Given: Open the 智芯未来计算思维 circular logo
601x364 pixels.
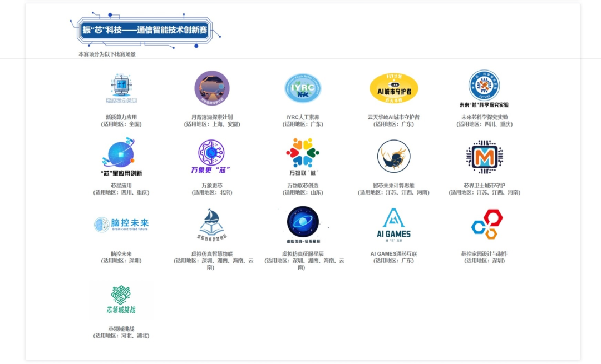Looking at the screenshot, I should [393, 156].
